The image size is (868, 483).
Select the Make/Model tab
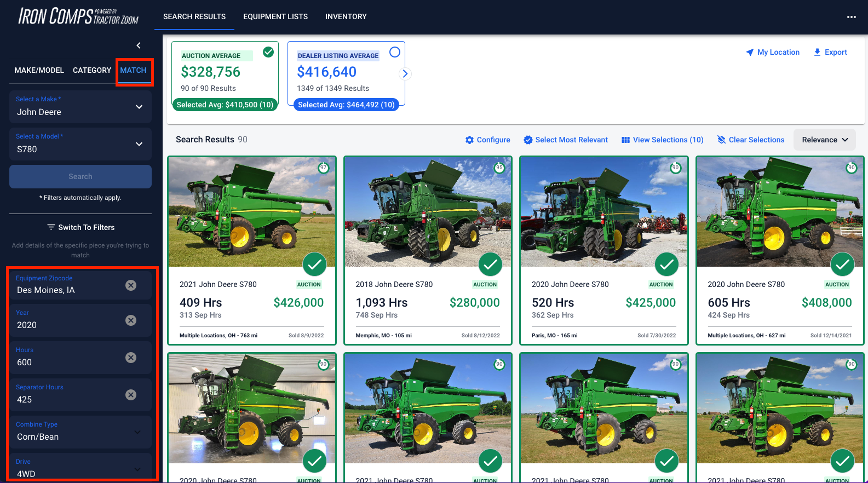pos(39,70)
